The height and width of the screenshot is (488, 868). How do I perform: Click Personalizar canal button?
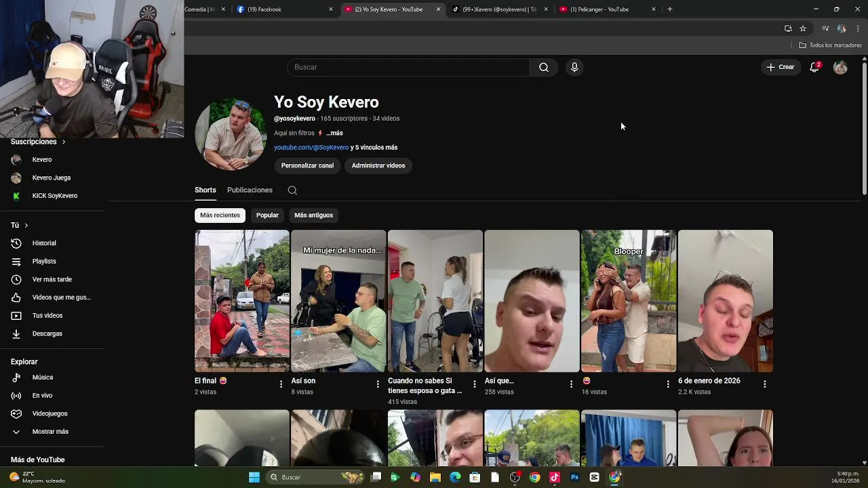307,165
